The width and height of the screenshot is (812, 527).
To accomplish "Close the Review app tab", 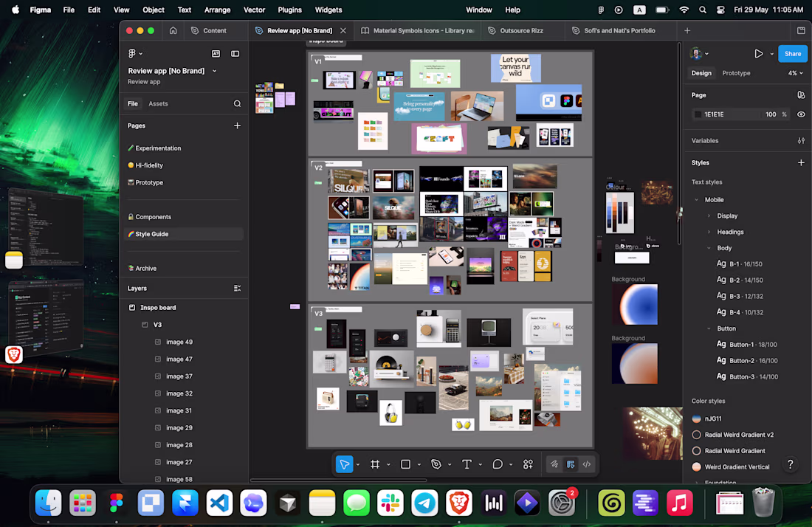I will click(x=343, y=30).
